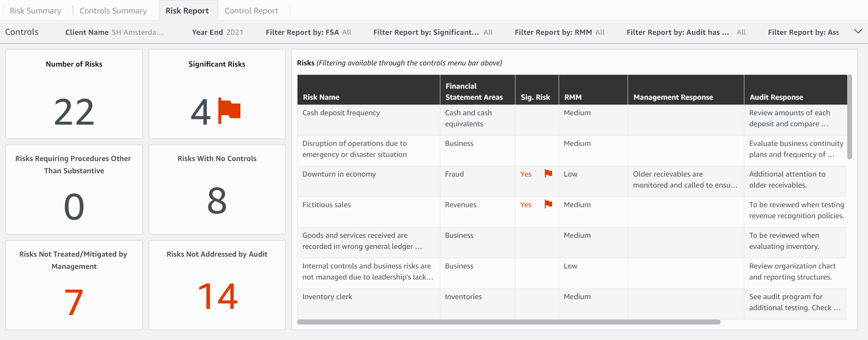Image resolution: width=868 pixels, height=340 pixels.
Task: Click the vertical scrollbar of the risks table
Action: (849, 117)
